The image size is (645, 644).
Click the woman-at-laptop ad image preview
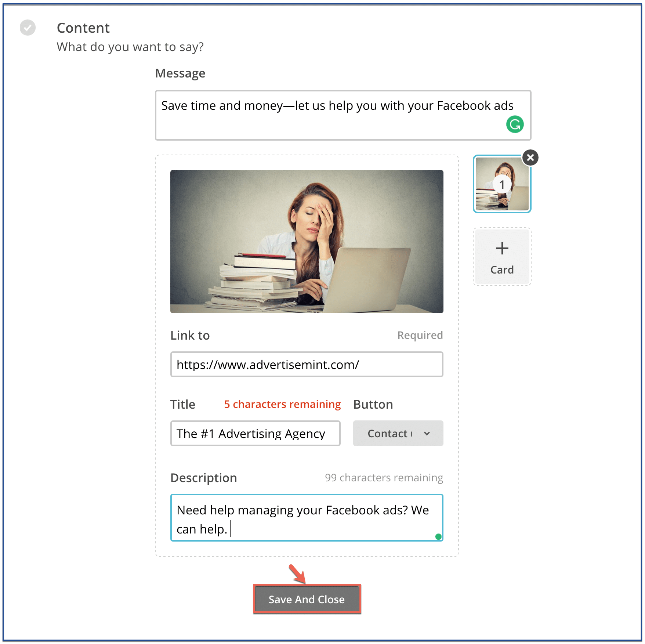coord(307,240)
